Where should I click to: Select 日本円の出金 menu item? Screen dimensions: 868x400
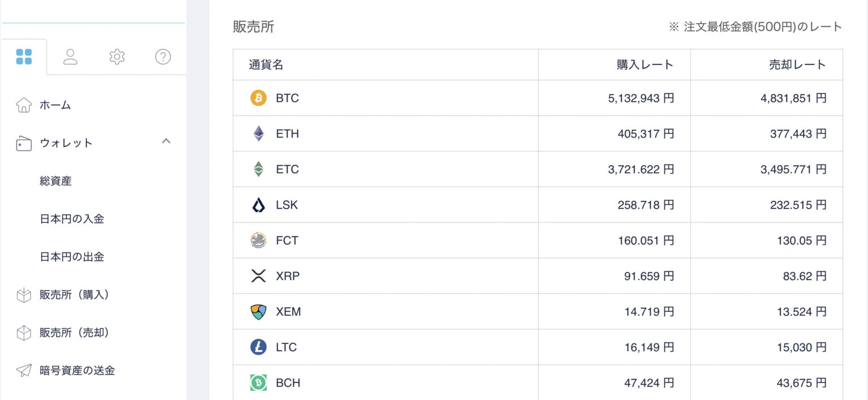point(72,257)
